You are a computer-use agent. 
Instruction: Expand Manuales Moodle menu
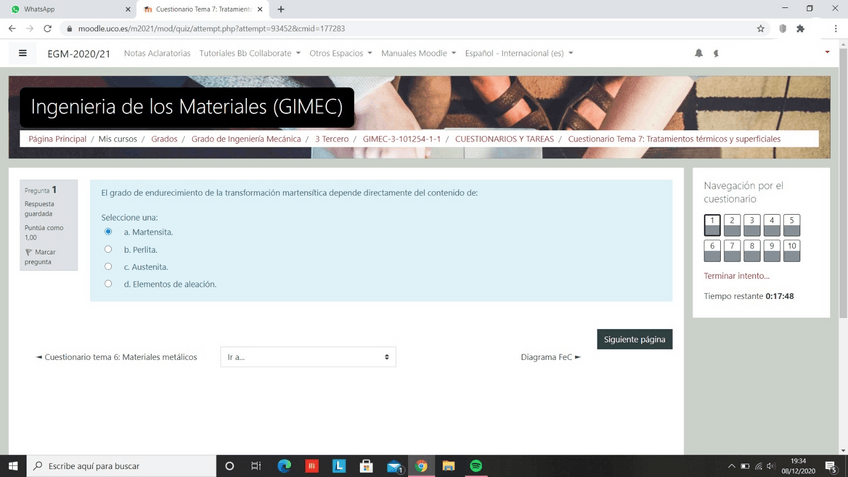(x=418, y=53)
